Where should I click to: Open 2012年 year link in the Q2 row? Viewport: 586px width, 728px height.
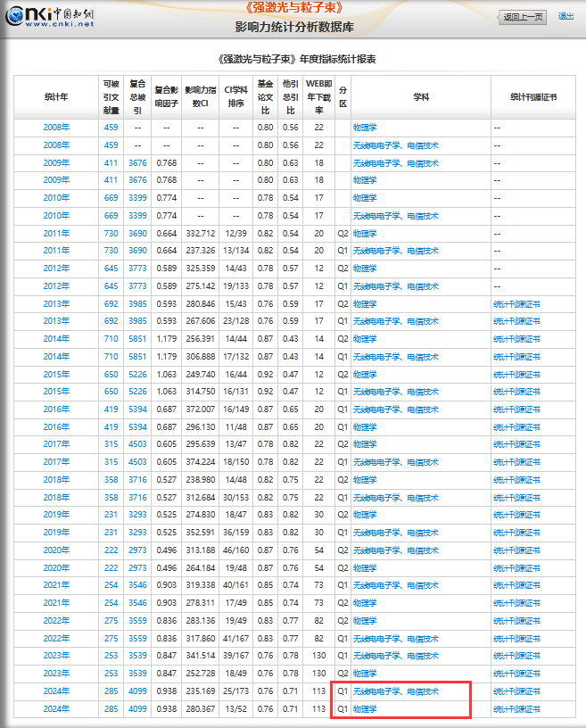pos(56,269)
